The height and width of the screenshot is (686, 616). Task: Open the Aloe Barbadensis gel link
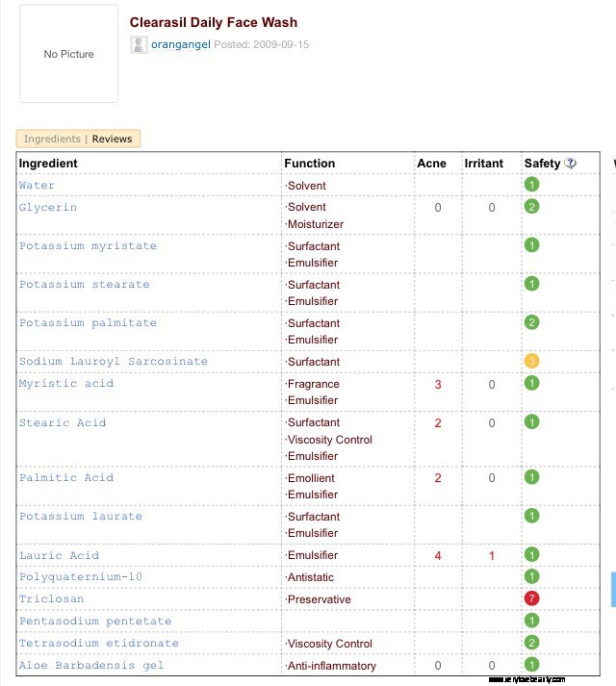(91, 666)
